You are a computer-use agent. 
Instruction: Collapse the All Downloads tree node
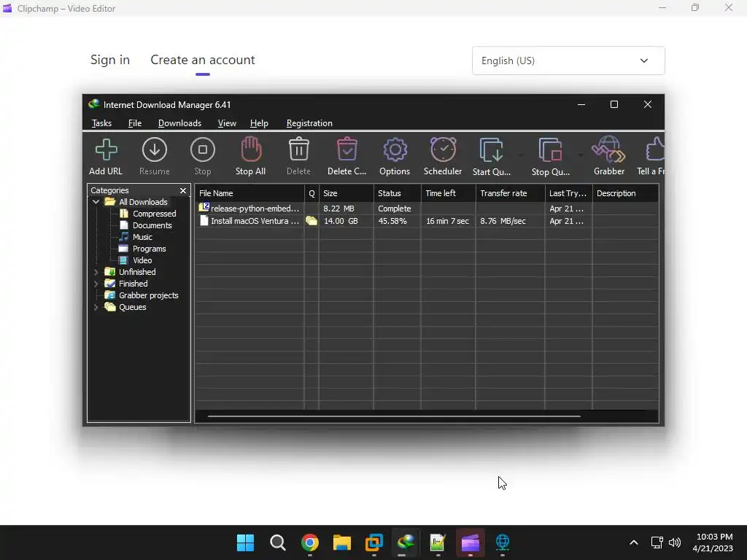pos(96,202)
